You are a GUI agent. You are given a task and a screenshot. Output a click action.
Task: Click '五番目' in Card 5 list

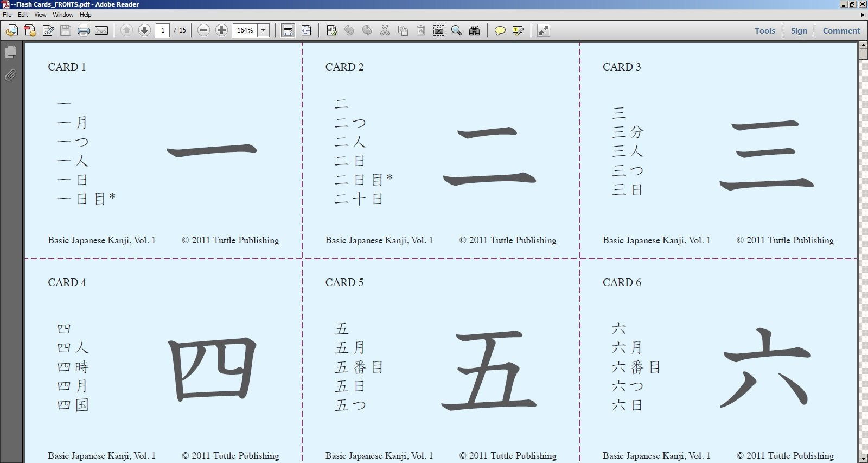(x=359, y=367)
